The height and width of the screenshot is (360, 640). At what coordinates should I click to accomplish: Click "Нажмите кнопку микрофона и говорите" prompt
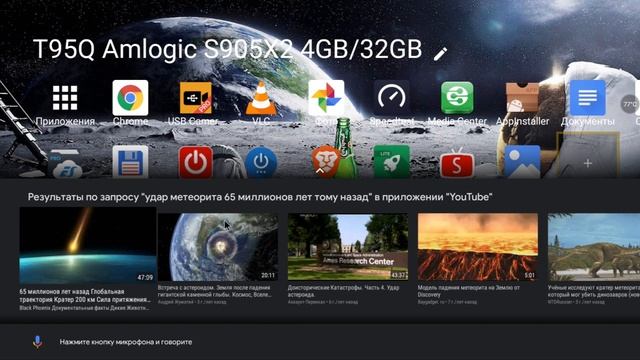(126, 342)
